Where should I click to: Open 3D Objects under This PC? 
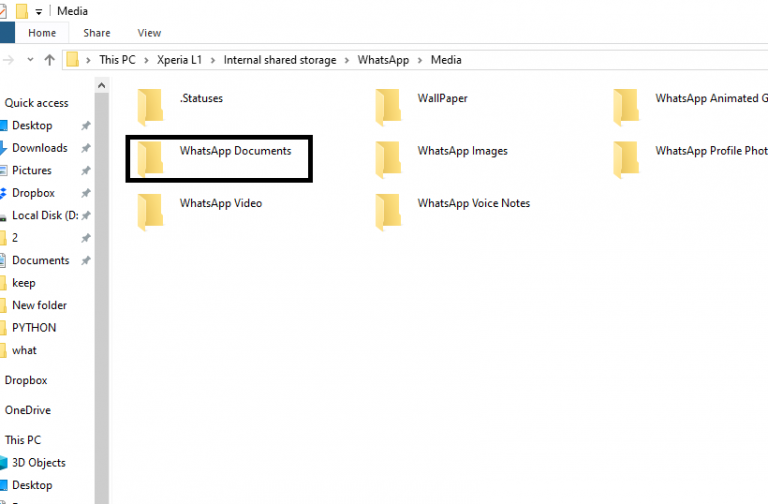click(39, 463)
